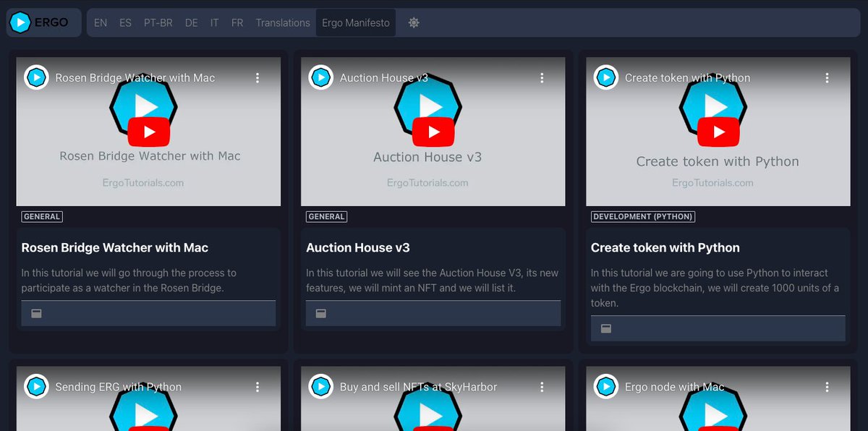
Task: Switch language to ES
Action: pos(125,22)
